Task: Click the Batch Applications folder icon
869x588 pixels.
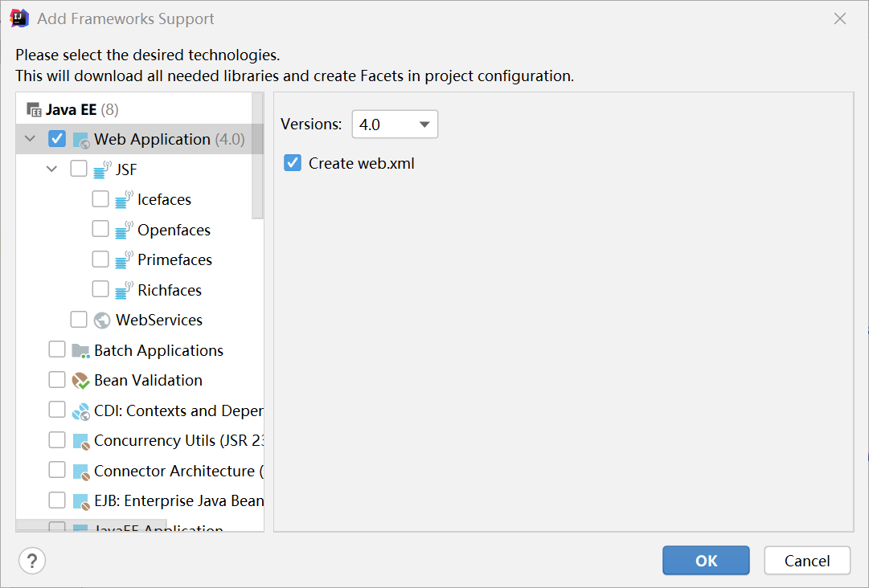Action: (x=80, y=350)
